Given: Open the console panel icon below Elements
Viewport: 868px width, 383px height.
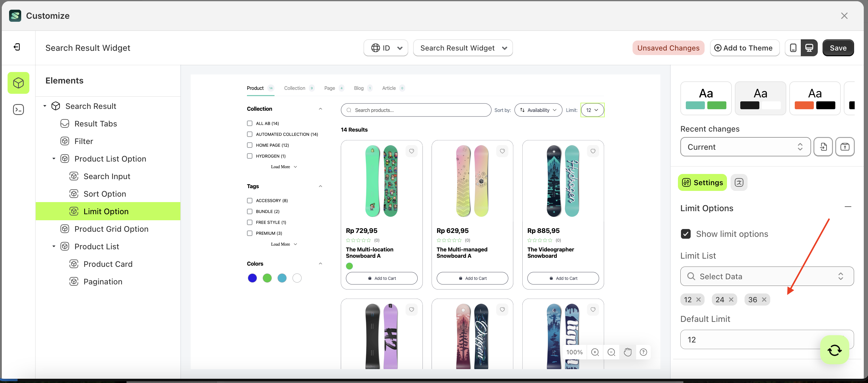Looking at the screenshot, I should click(x=18, y=109).
